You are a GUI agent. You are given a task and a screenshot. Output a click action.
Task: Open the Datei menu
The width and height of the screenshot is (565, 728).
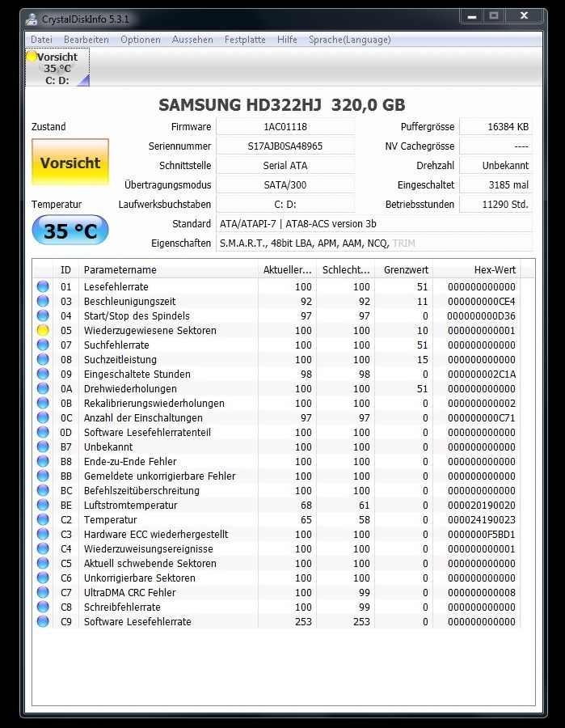pos(41,40)
